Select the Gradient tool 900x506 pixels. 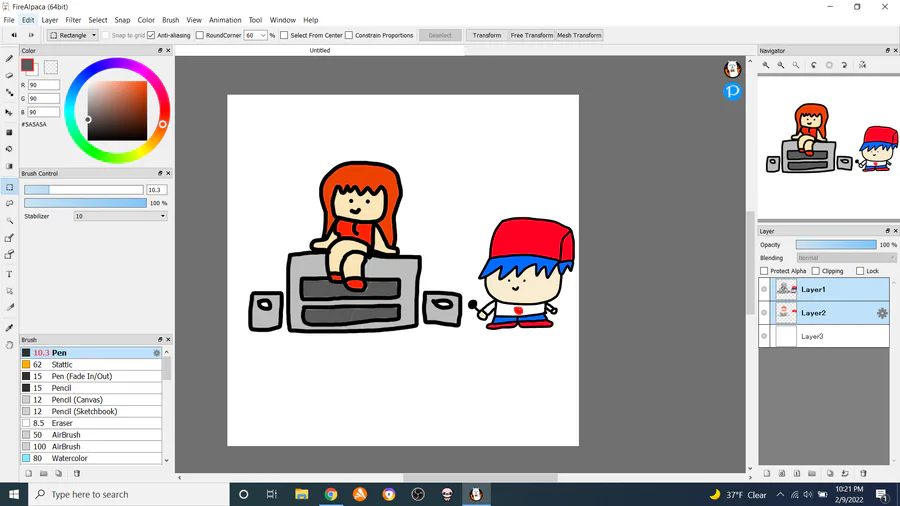point(9,166)
